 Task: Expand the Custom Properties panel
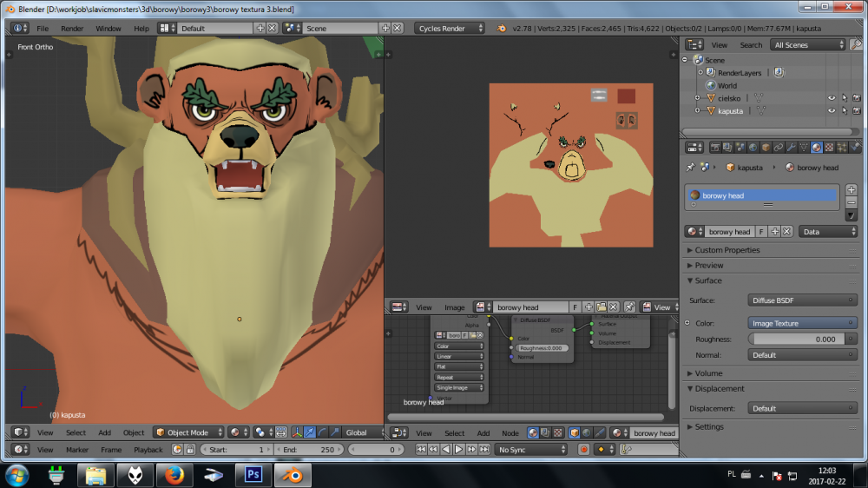coord(727,250)
